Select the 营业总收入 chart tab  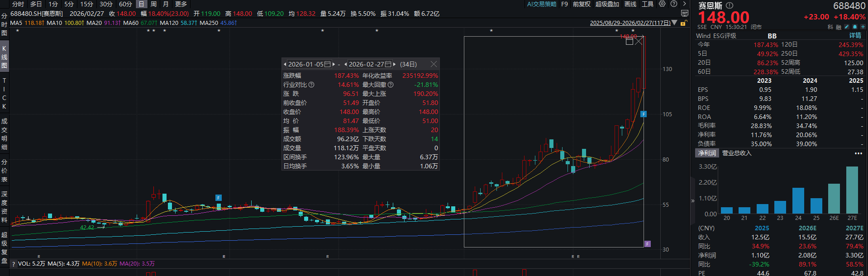click(736, 153)
